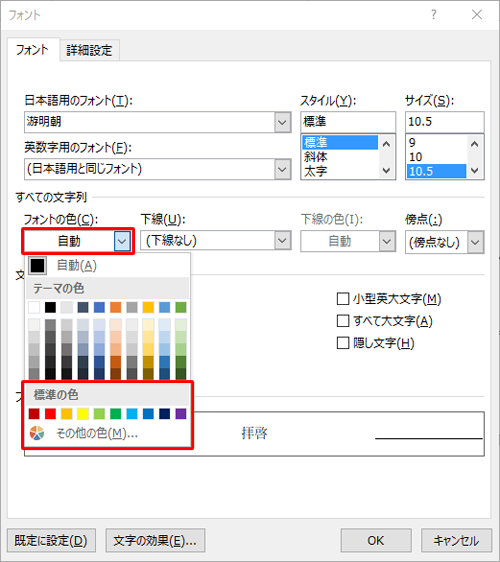The image size is (500, 562).
Task: Pick orange theme color swatch in top row
Action: pyautogui.click(x=115, y=307)
